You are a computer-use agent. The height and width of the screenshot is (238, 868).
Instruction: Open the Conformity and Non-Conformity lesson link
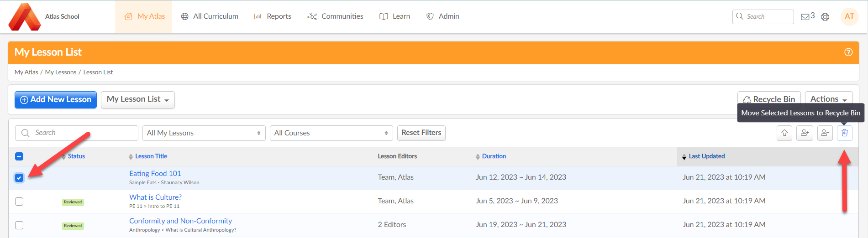click(180, 221)
